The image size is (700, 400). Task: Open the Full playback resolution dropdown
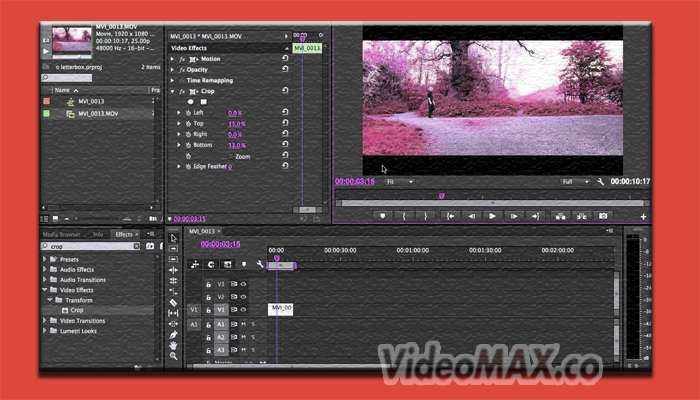pos(575,182)
